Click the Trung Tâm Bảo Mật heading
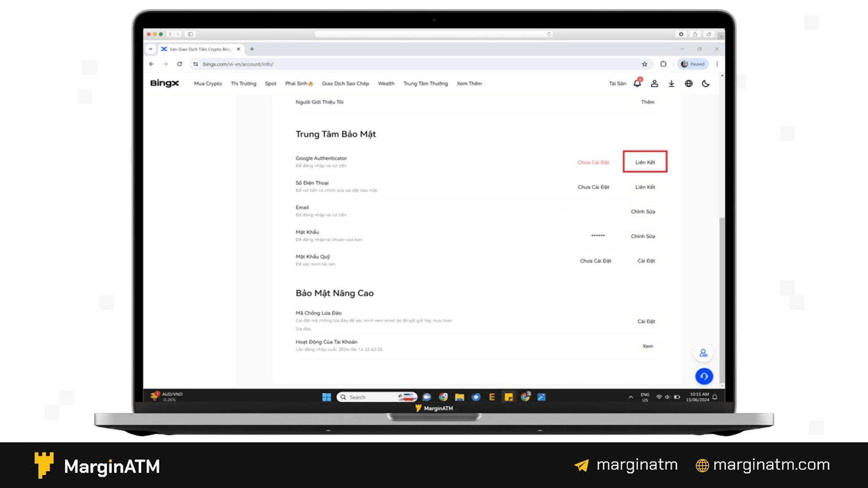The height and width of the screenshot is (488, 868). 336,134
